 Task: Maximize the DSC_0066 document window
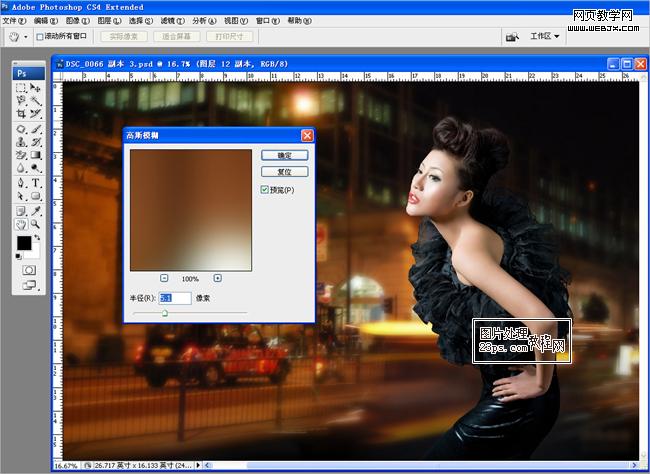pyautogui.click(x=627, y=64)
